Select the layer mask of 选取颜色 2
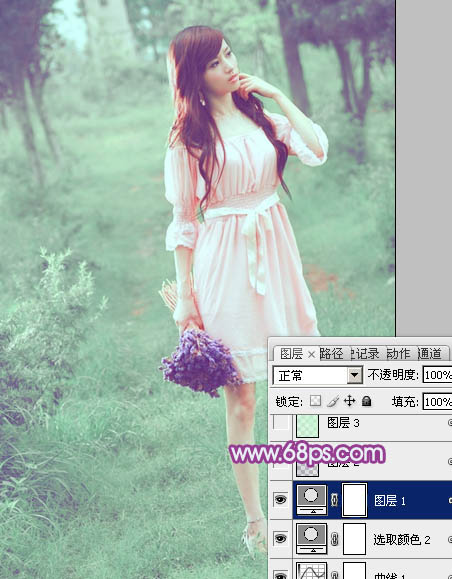The image size is (452, 579). (355, 539)
